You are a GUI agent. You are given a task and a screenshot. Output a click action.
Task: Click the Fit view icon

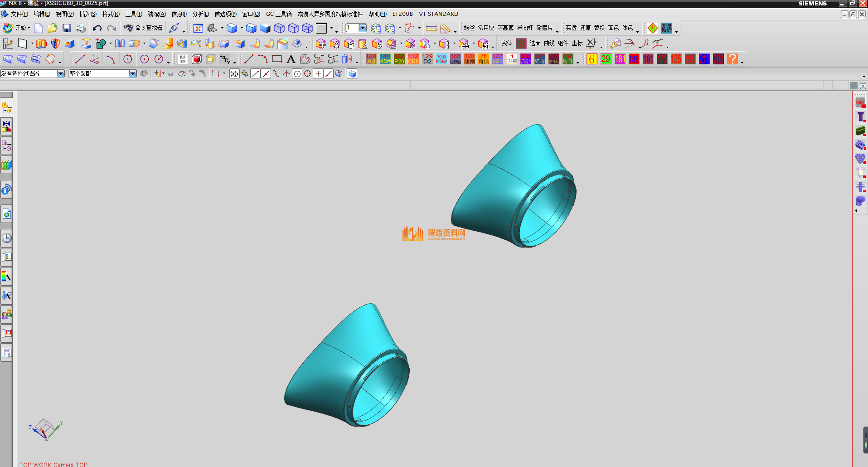(198, 29)
